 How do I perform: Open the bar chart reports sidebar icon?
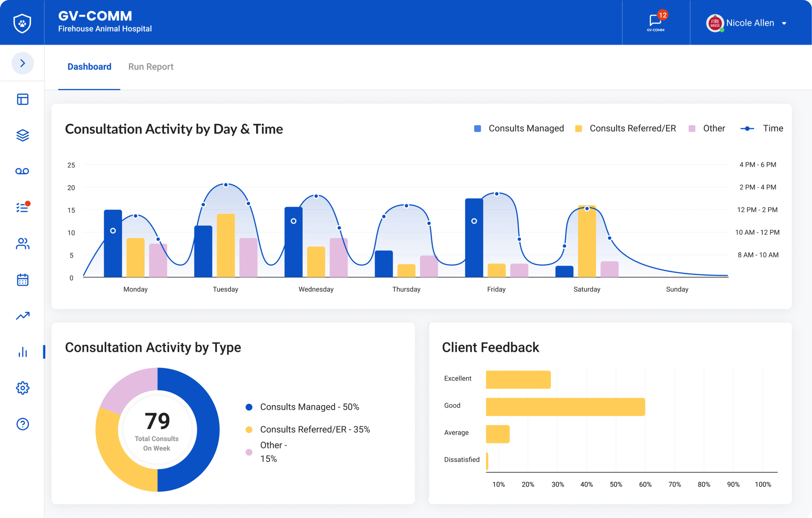(23, 352)
